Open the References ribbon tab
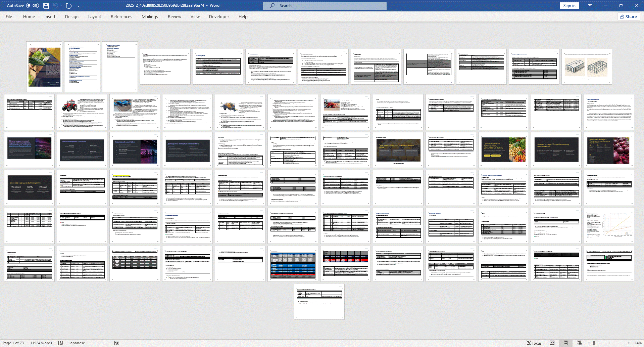 (x=121, y=16)
